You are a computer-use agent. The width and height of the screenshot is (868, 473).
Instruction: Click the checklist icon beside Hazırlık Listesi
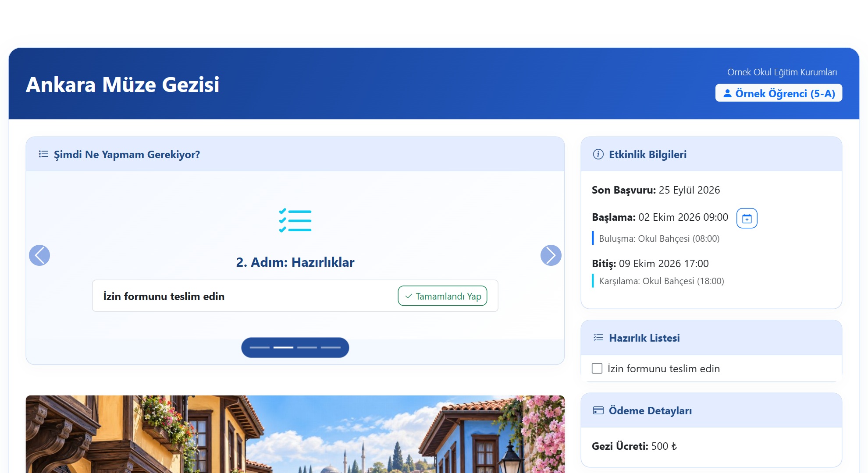point(598,337)
